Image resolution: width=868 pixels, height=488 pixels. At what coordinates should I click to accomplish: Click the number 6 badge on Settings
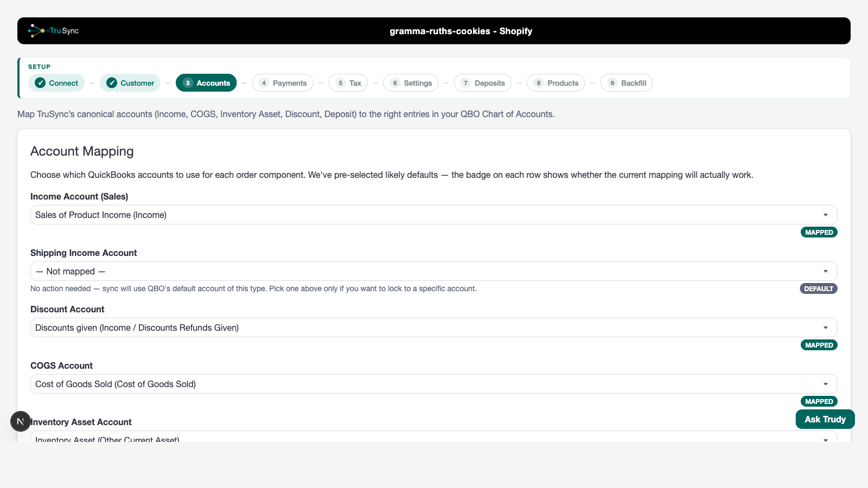tap(395, 83)
